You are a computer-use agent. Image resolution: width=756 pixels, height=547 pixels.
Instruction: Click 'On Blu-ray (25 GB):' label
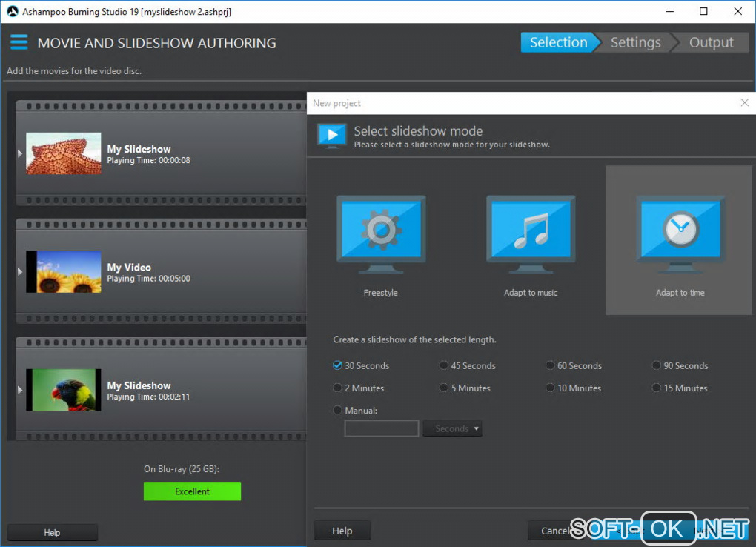(x=182, y=469)
